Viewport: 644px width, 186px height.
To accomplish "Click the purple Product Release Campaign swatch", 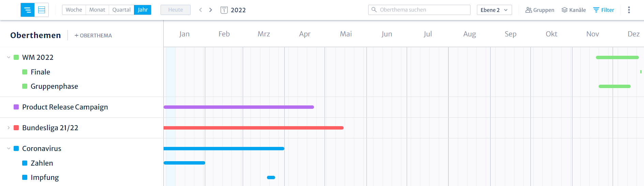I will (x=16, y=107).
